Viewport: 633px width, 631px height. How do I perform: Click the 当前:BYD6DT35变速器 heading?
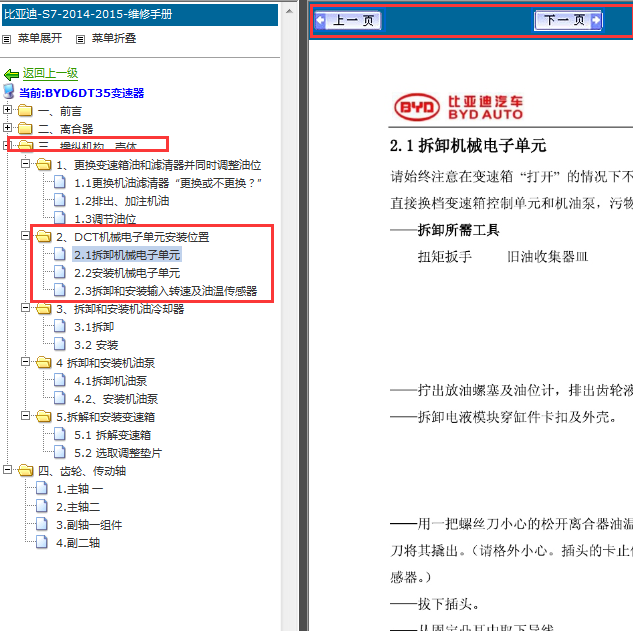click(x=82, y=93)
